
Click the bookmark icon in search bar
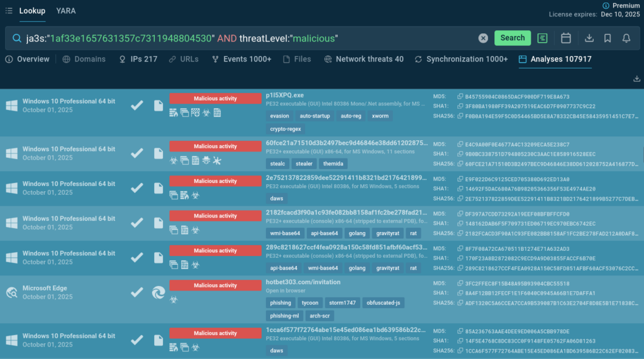(608, 38)
